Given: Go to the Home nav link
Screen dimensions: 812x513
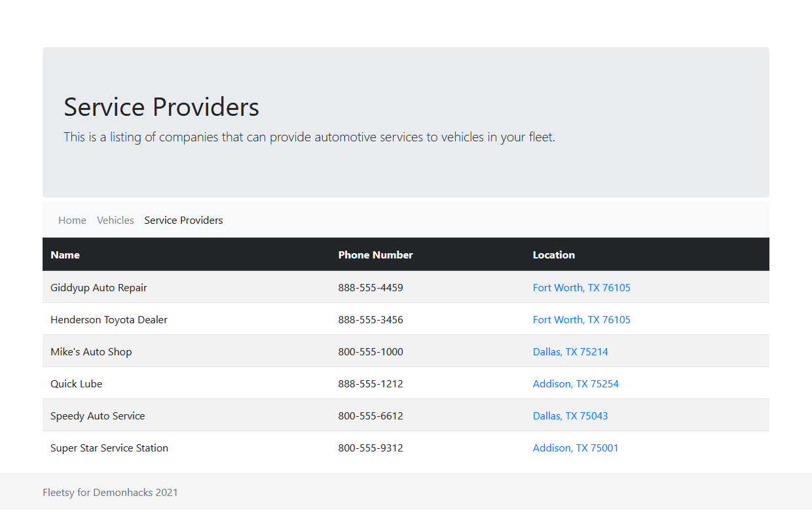Looking at the screenshot, I should (x=72, y=221).
